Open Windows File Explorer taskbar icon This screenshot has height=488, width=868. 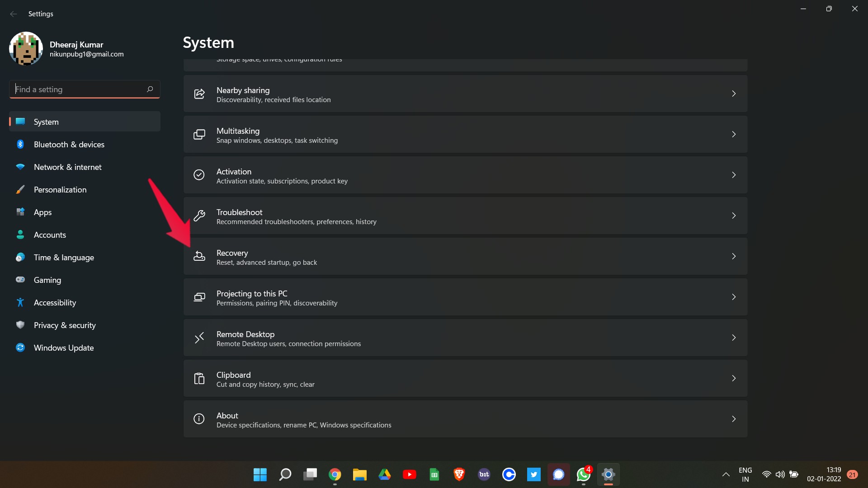360,474
